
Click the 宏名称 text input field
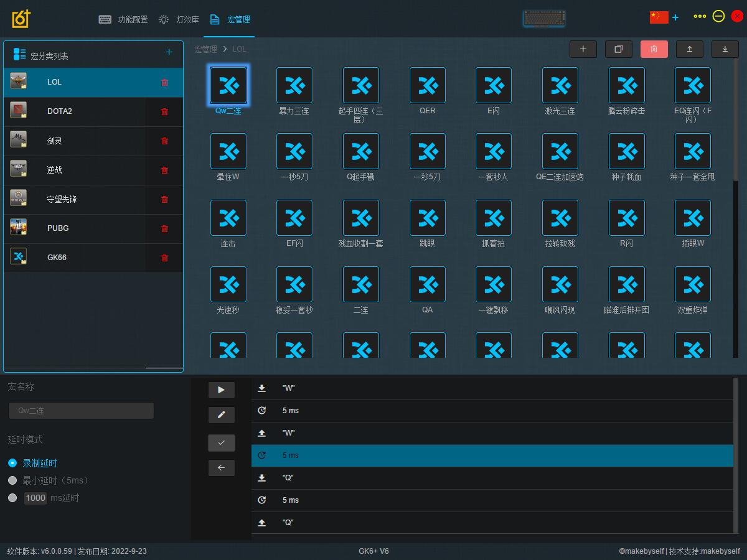coord(81,411)
